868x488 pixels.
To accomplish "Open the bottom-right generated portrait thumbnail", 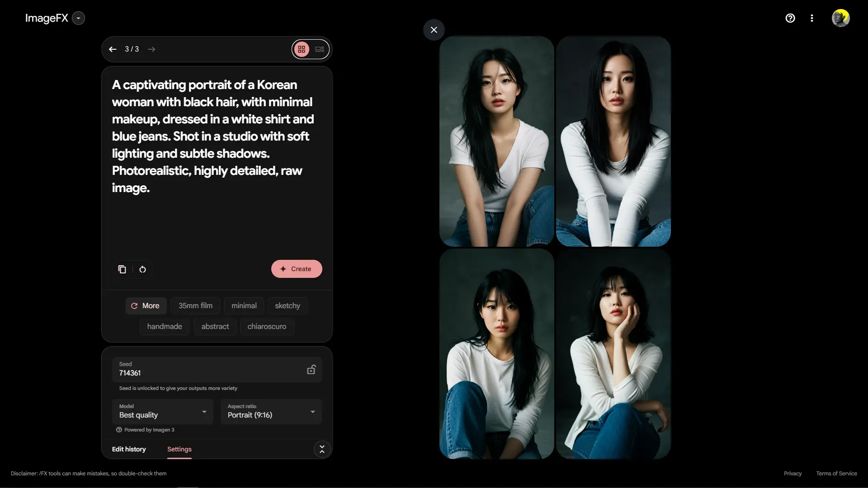I will pyautogui.click(x=613, y=354).
